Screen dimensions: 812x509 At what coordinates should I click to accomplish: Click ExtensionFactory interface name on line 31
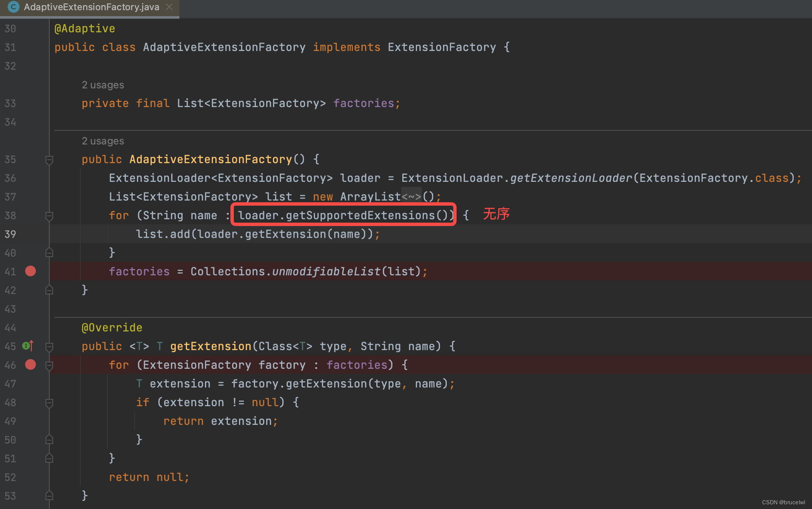point(442,47)
